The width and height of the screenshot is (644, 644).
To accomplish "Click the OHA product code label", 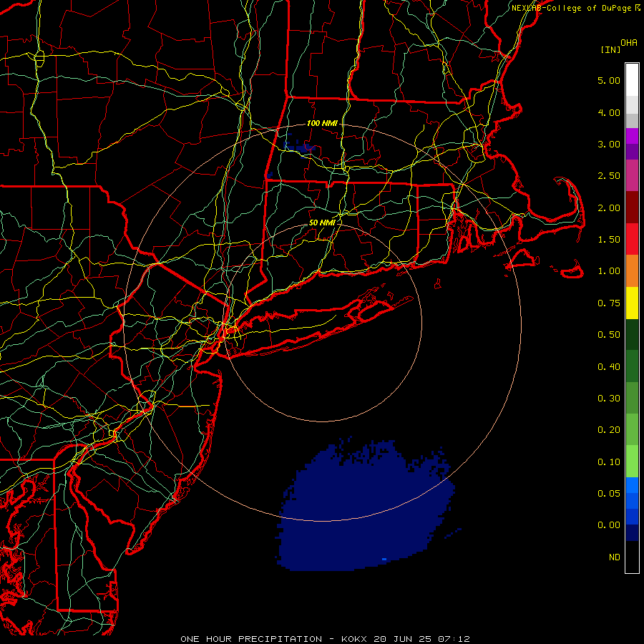I will [629, 43].
